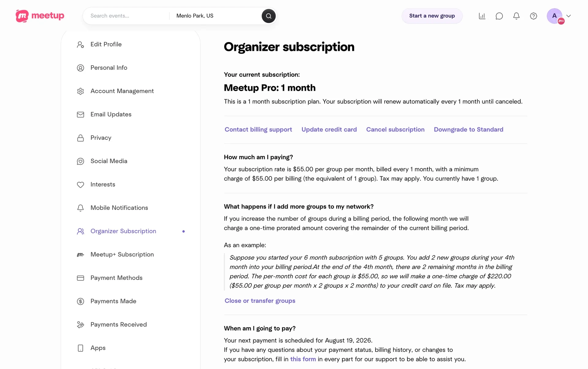Click Contact billing support link
Viewport: 588px width, 369px height.
(x=258, y=130)
